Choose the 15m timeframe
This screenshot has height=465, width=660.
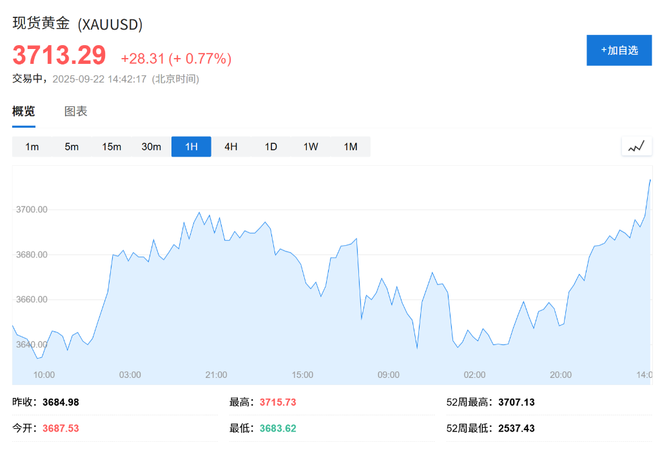111,147
